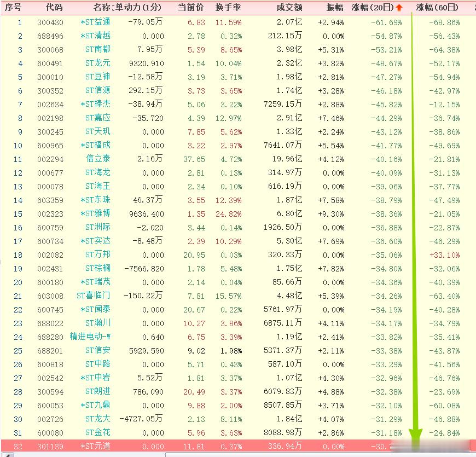Image resolution: width=476 pixels, height=457 pixels.
Task: Select stock *ST清越
Action: [x=96, y=36]
